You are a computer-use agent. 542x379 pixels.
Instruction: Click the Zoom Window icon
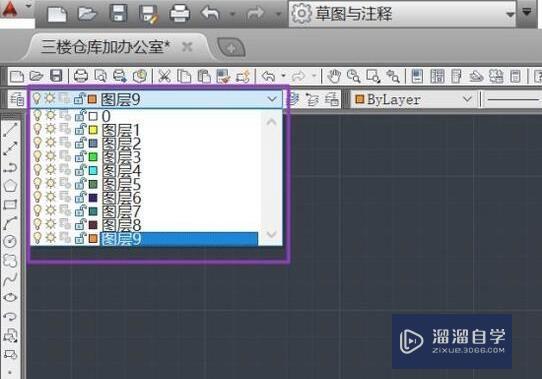click(x=373, y=76)
